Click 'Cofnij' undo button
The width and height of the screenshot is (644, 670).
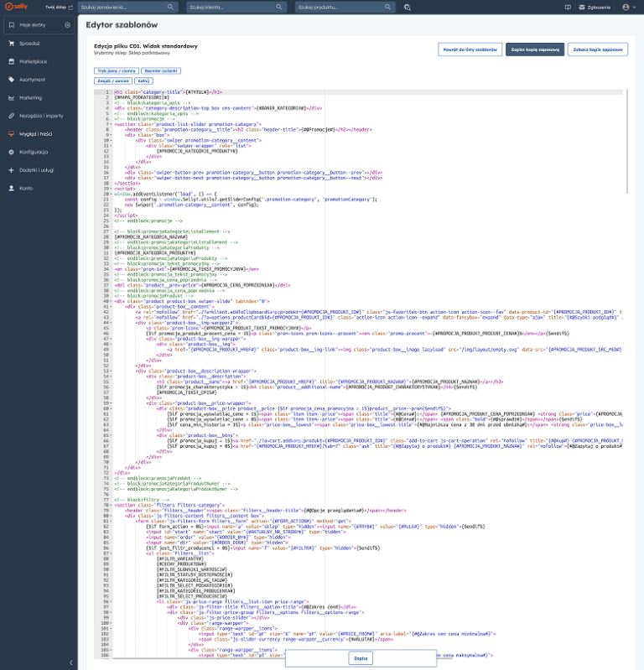143,81
